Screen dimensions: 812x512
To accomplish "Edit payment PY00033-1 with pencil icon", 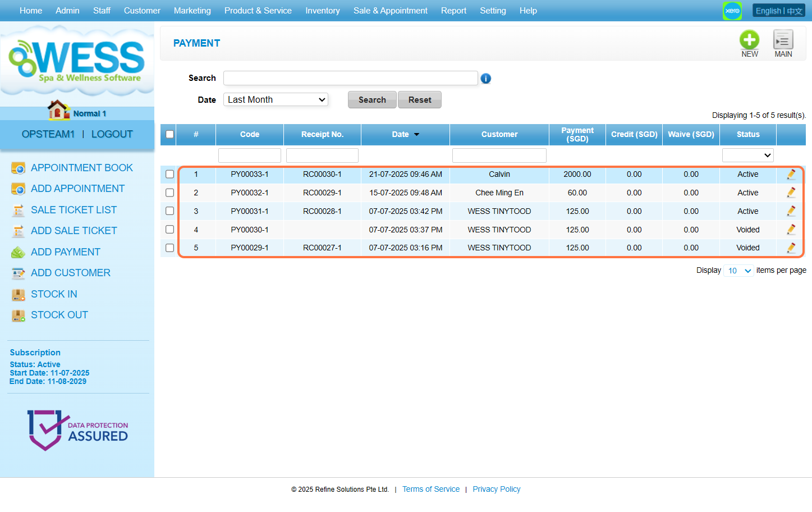I will click(x=791, y=175).
